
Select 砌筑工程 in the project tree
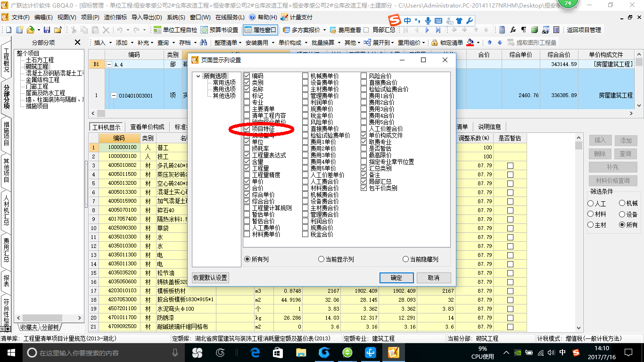[37, 66]
